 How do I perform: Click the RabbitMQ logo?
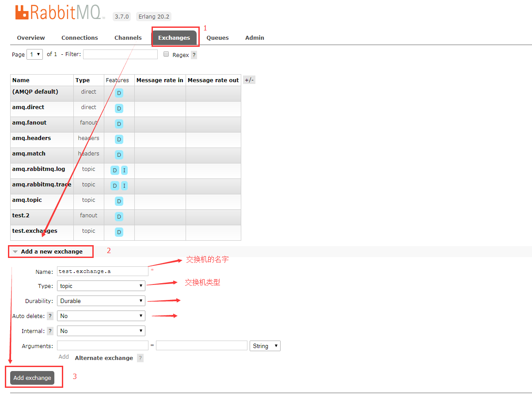point(60,13)
